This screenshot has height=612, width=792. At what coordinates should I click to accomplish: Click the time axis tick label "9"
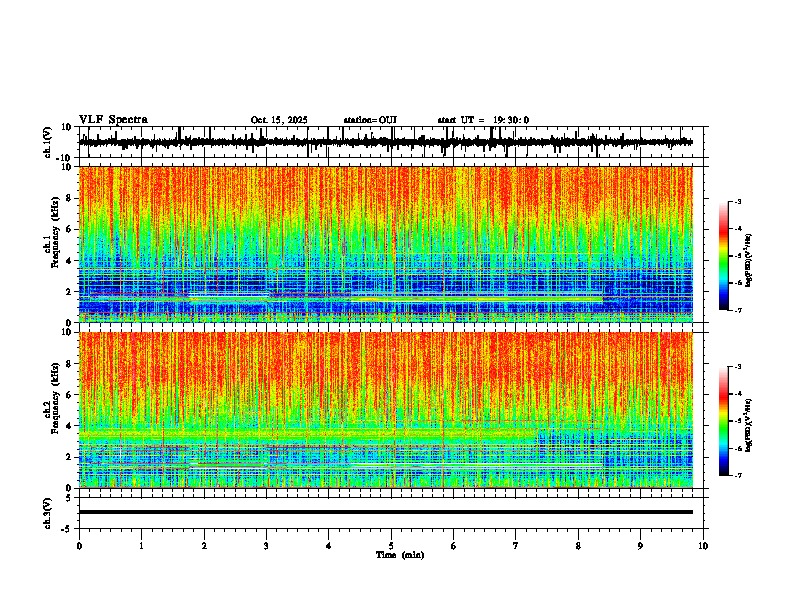coord(640,546)
